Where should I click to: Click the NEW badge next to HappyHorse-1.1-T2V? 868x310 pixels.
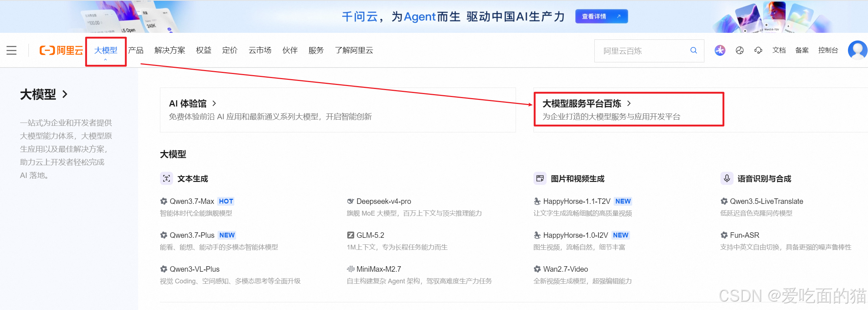click(623, 201)
